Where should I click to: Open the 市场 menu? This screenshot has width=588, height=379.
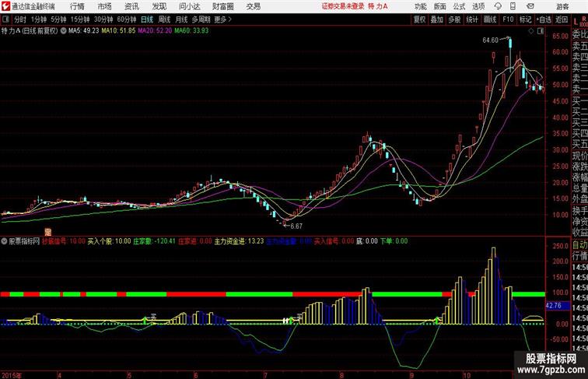point(105,6)
